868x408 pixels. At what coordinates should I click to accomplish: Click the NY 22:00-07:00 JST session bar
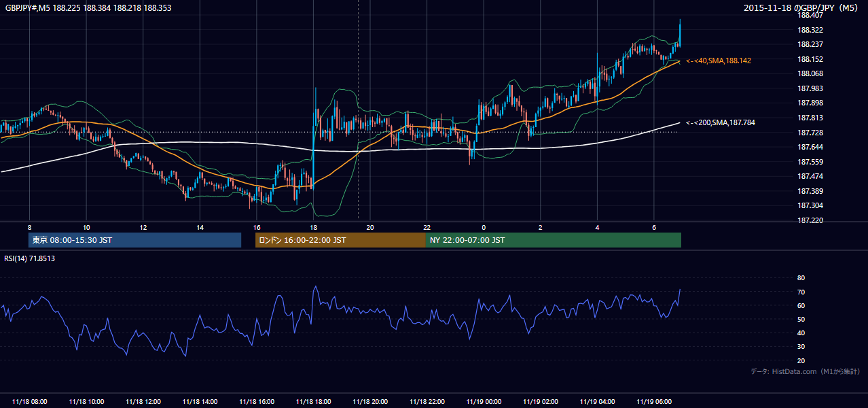pos(554,240)
